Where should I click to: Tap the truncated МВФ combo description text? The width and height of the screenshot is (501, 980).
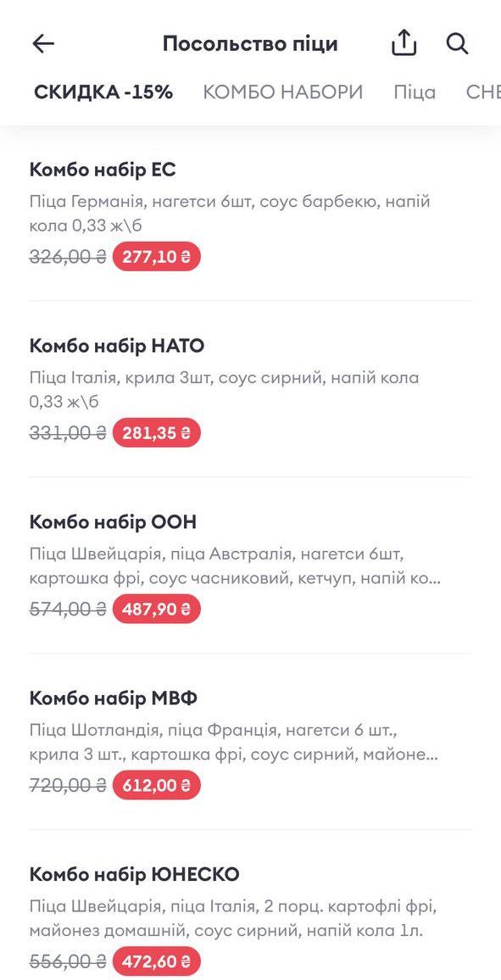pos(234,743)
